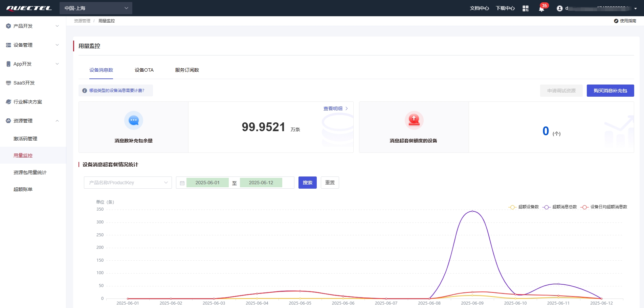Click the Quectel logo
The height and width of the screenshot is (308, 644).
(29, 8)
